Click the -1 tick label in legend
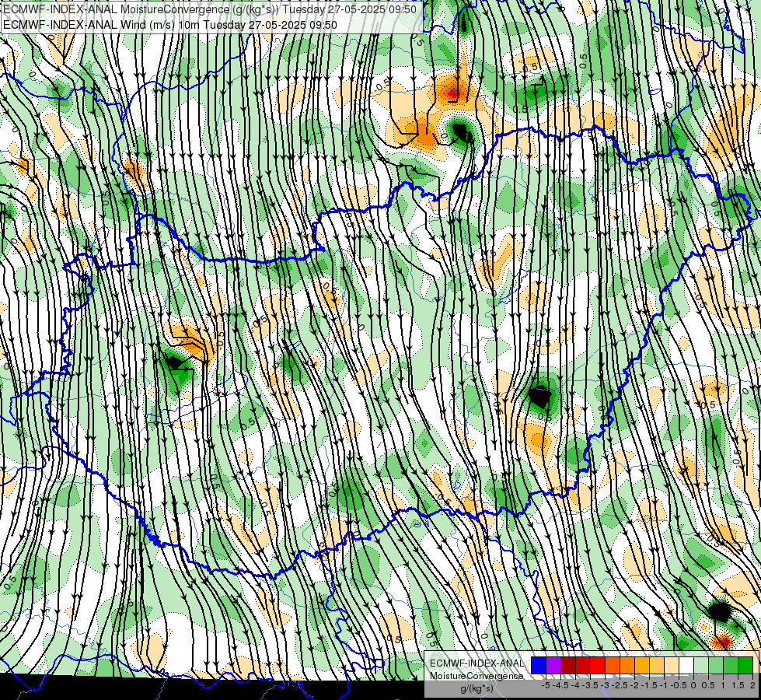 click(664, 685)
